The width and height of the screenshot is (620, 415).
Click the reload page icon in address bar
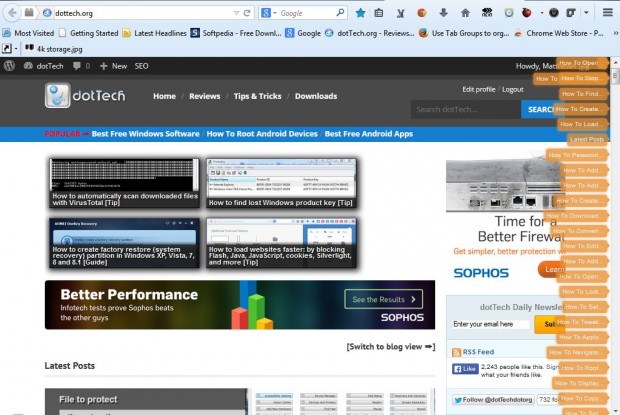(x=247, y=13)
